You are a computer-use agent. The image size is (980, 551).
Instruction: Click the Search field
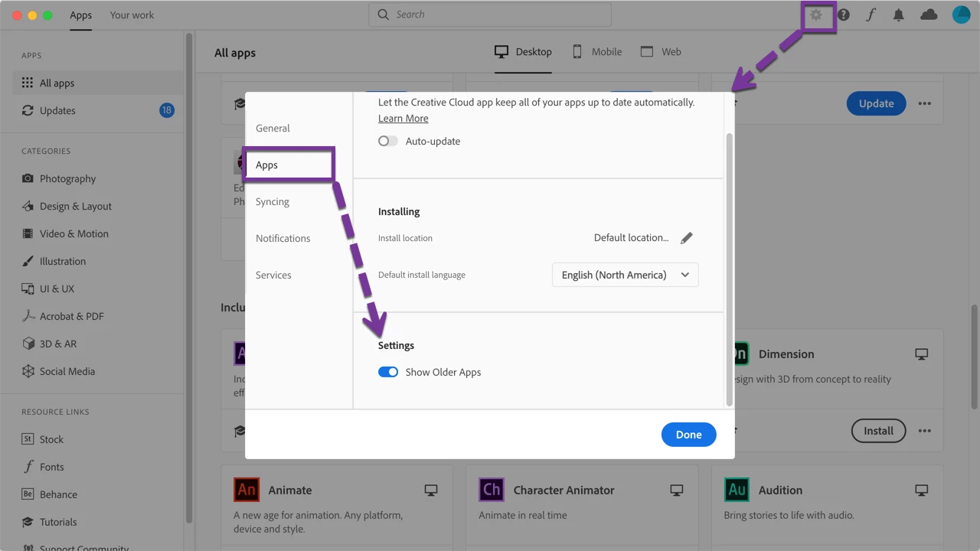click(x=490, y=15)
